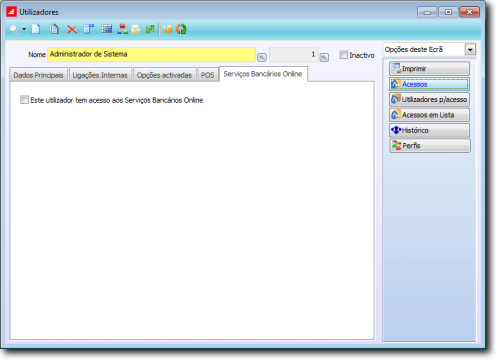Delete record using the red X icon
496x361 pixels.
tap(72, 30)
